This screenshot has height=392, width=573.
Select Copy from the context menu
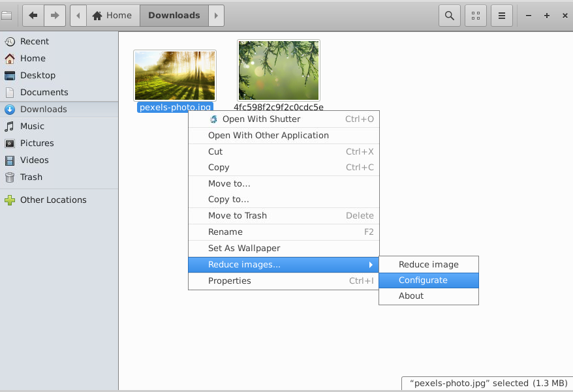tap(284, 168)
